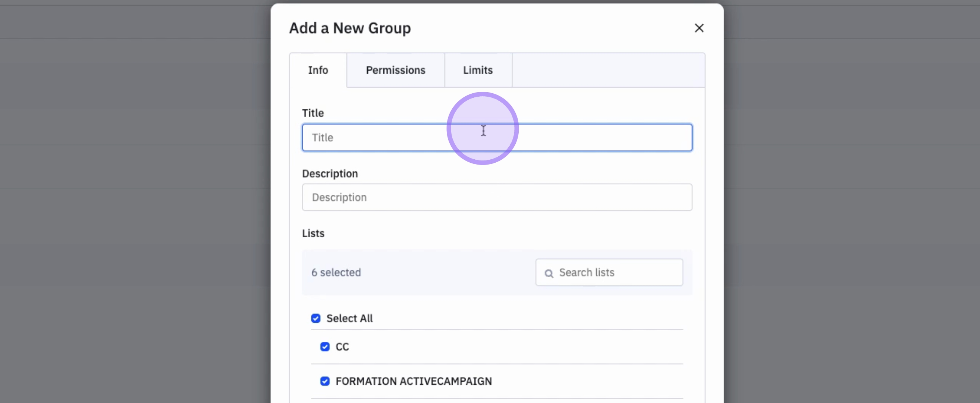Click the empty tab strip beside Limits
The width and height of the screenshot is (980, 403).
point(607,71)
